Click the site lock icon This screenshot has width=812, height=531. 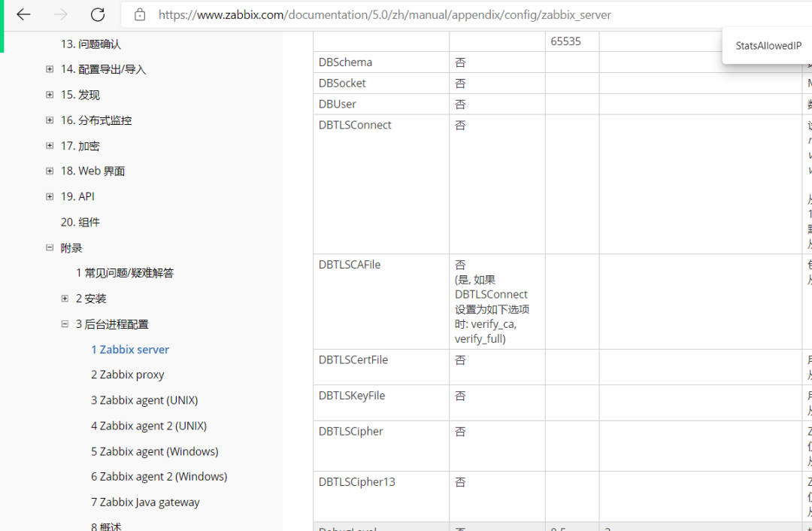click(140, 14)
